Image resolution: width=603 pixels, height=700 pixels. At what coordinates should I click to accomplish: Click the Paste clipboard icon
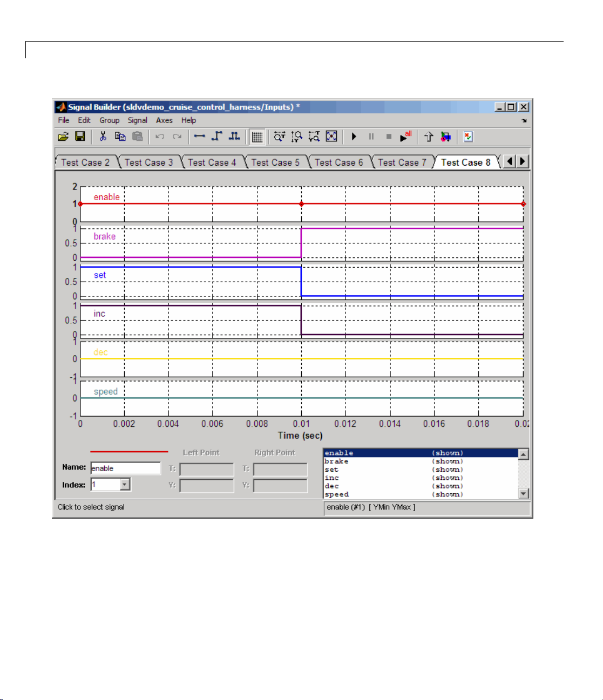(137, 137)
